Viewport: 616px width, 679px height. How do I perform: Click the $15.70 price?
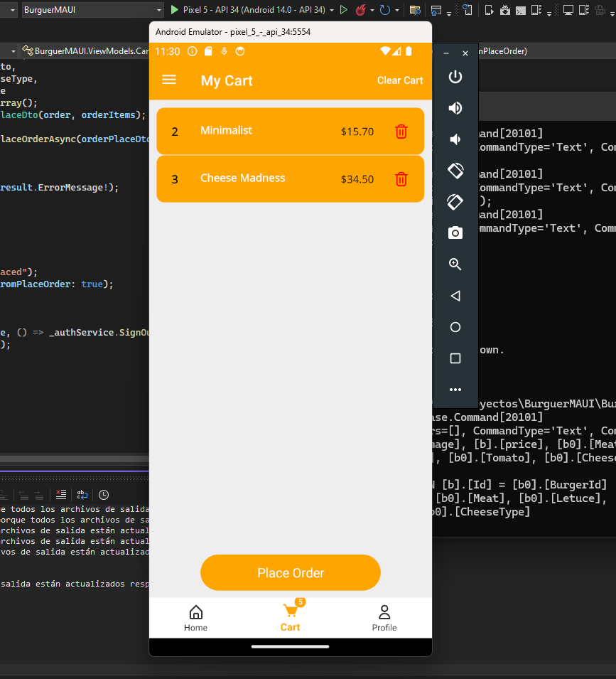click(x=357, y=132)
